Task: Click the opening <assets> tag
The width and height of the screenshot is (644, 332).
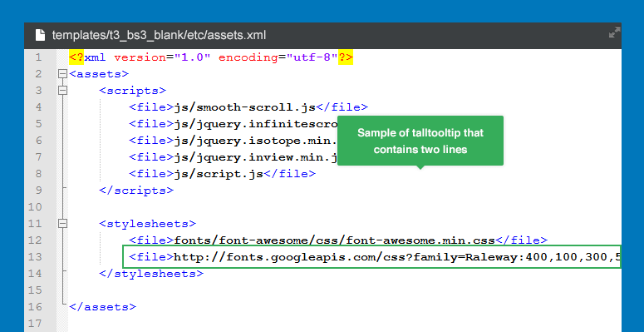Action: (99, 74)
